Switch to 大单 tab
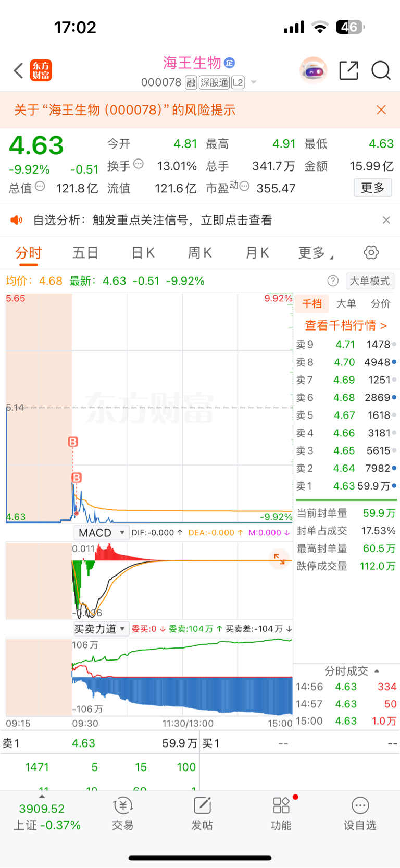The width and height of the screenshot is (400, 868). pos(346,303)
